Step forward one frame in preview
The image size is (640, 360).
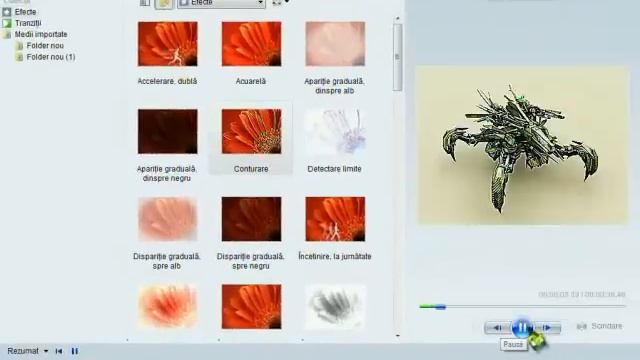(547, 328)
